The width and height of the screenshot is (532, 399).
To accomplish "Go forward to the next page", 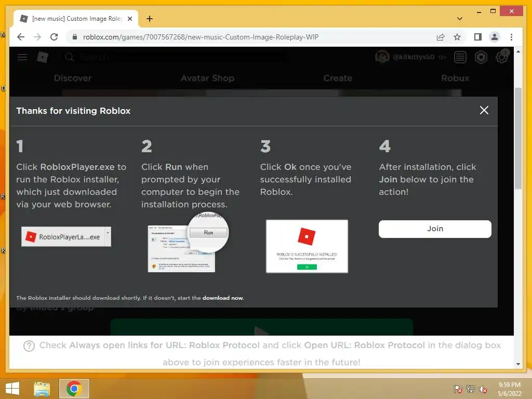I will click(37, 37).
